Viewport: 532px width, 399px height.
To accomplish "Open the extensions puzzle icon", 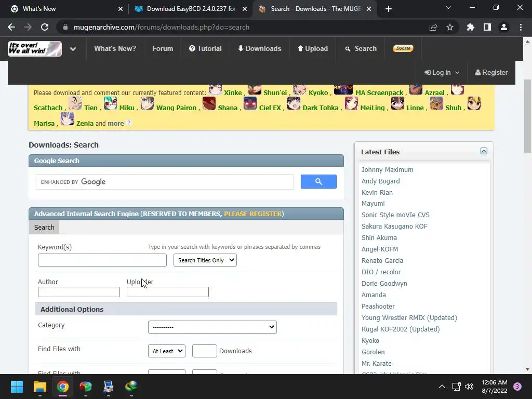I will click(x=471, y=27).
